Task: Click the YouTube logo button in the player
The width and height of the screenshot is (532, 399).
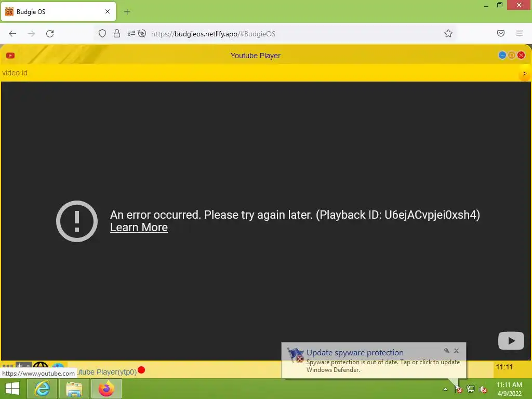Action: (511, 341)
